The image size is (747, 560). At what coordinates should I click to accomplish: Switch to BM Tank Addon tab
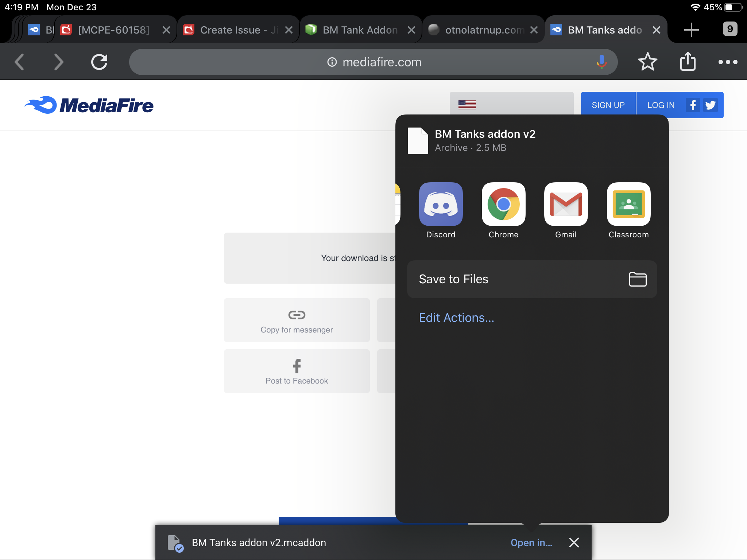click(x=360, y=30)
